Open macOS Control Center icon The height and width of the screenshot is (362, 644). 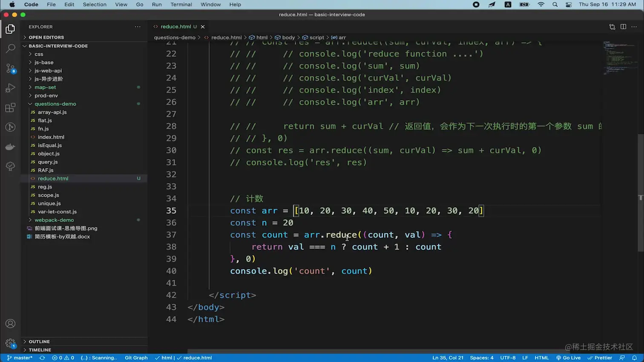click(569, 4)
